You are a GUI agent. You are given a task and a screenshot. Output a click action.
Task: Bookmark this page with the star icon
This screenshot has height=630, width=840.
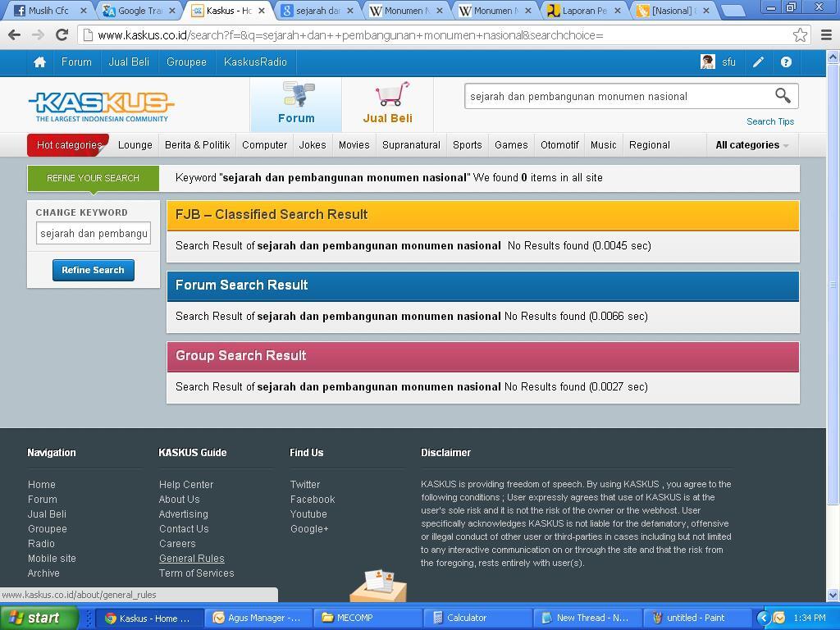(x=800, y=35)
